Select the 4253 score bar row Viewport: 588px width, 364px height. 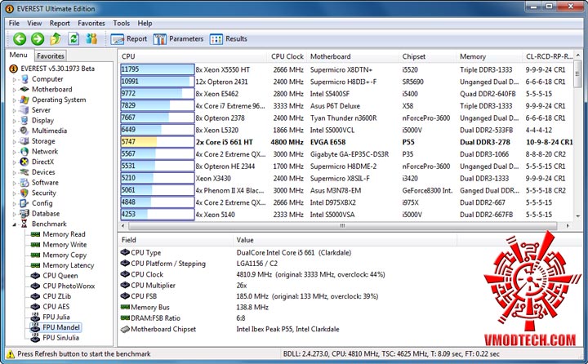[158, 214]
